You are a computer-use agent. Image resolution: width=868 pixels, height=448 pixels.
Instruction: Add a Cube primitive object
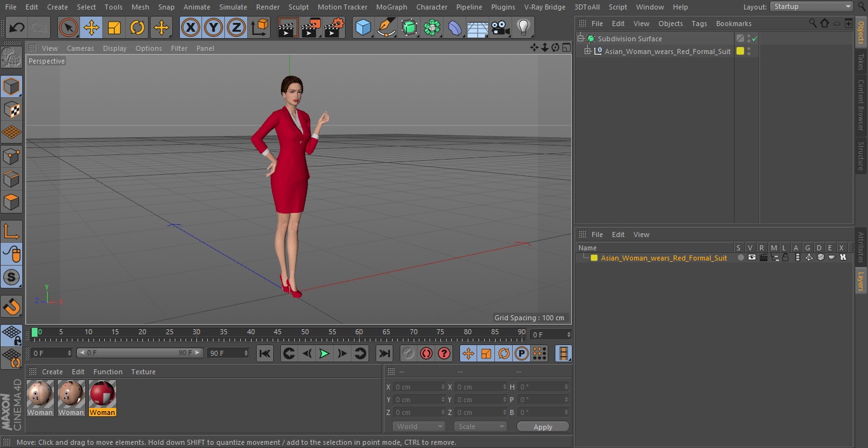click(363, 28)
